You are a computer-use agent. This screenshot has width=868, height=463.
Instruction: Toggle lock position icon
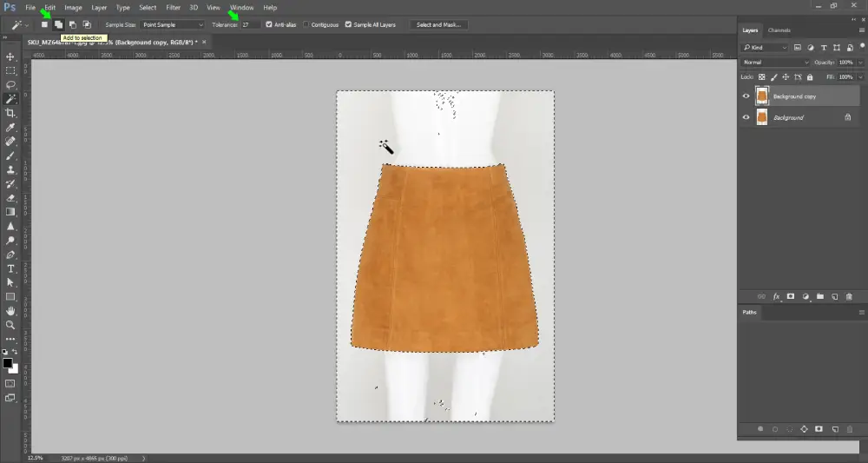(786, 77)
